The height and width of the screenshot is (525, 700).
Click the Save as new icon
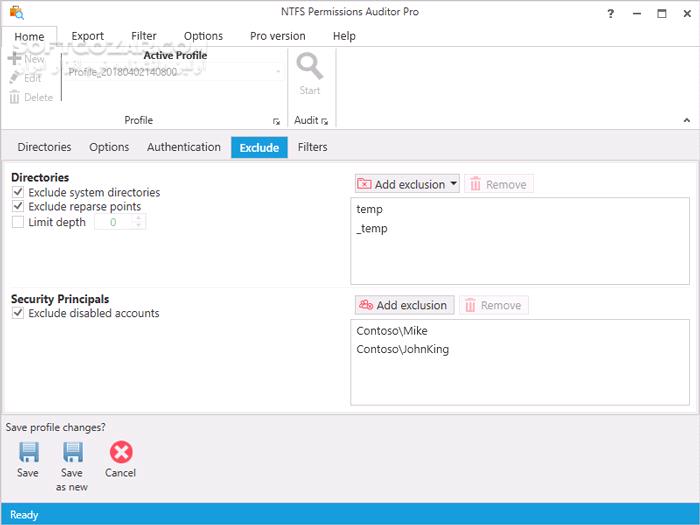click(x=72, y=452)
